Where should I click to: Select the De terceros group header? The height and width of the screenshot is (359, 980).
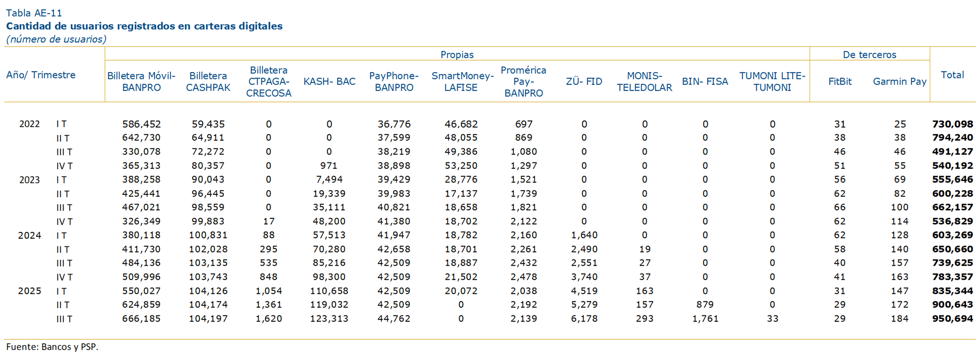tap(869, 55)
